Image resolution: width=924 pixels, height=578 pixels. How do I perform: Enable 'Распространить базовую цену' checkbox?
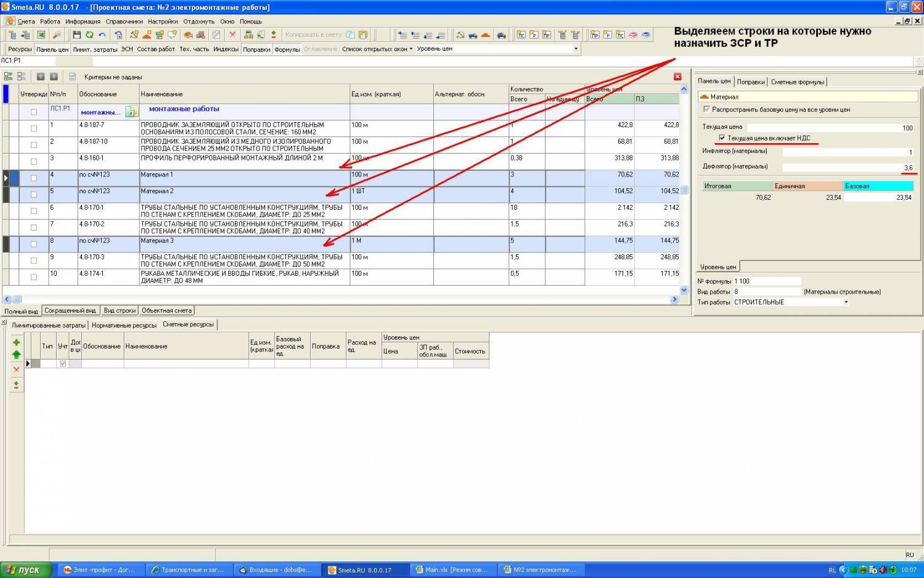(x=706, y=109)
